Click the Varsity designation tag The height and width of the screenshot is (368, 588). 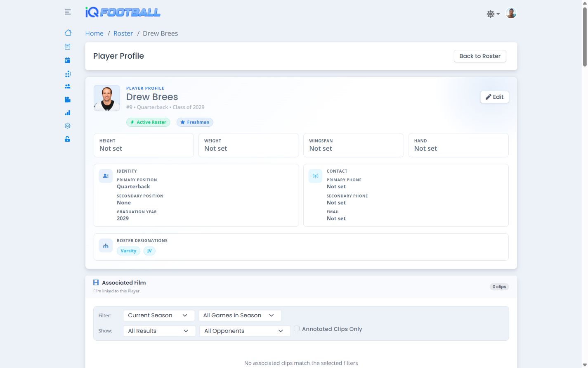click(128, 251)
